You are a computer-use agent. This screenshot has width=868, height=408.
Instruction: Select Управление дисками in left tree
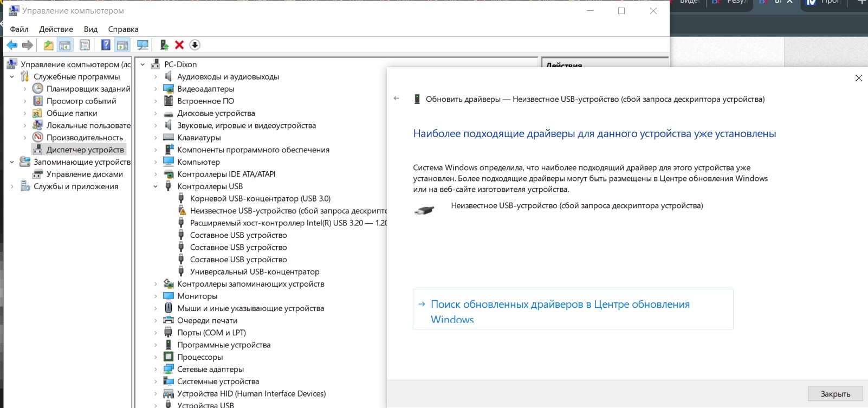85,174
